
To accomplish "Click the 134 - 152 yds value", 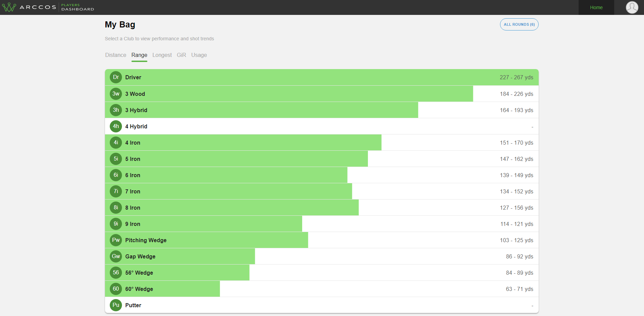I will (x=516, y=191).
